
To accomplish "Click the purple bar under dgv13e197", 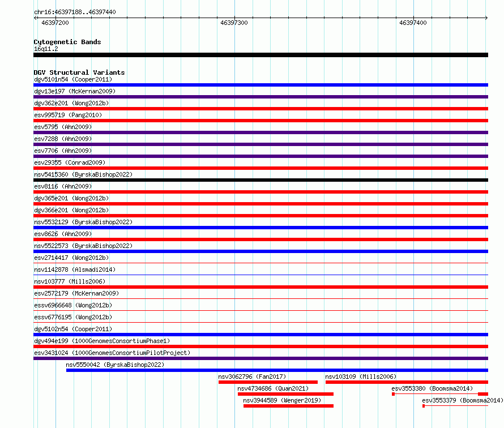I will tap(260, 97).
